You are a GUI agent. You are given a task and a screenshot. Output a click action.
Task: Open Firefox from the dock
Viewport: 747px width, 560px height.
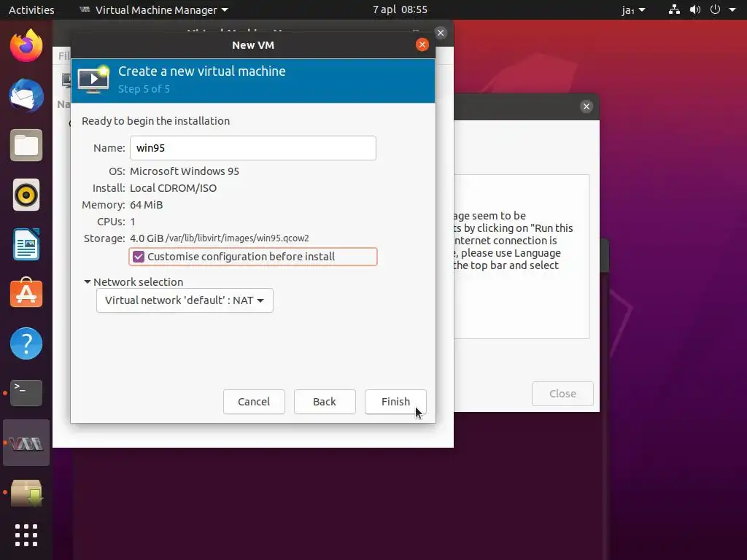(26, 45)
